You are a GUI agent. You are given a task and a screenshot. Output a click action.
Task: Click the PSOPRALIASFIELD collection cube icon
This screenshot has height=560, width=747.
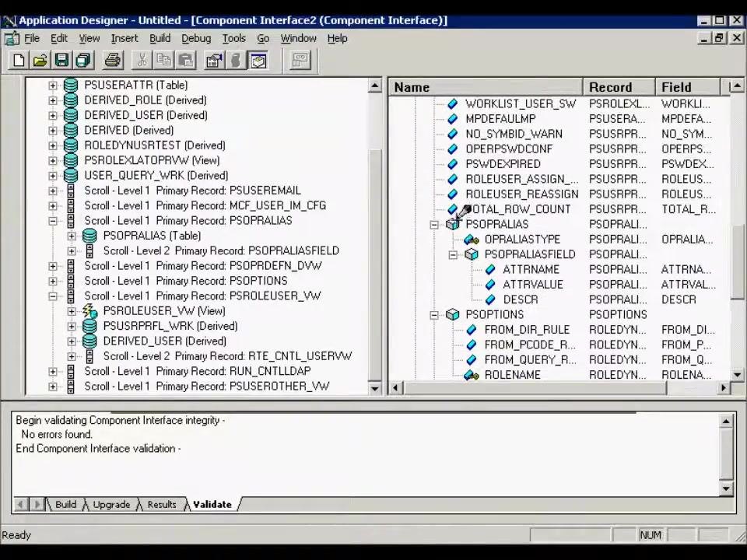coord(472,254)
